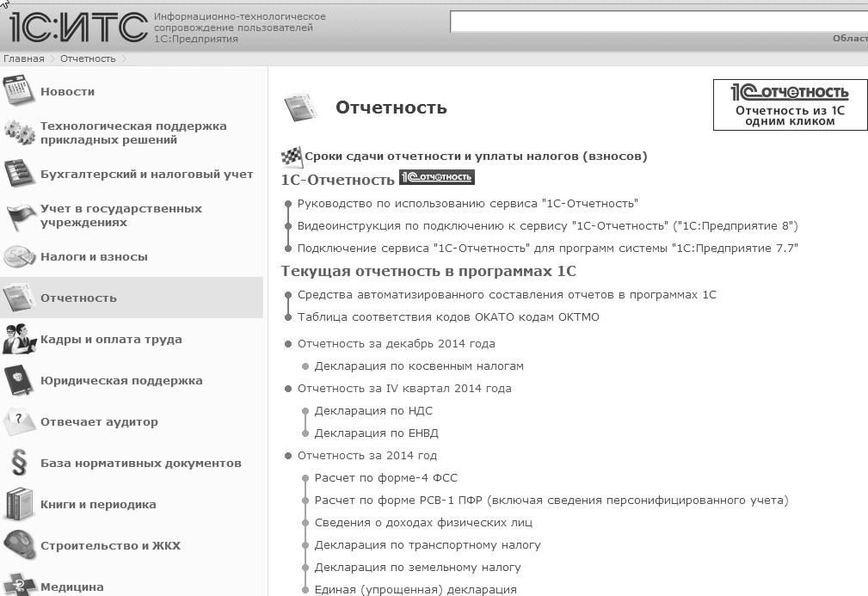Open Декларация по ЕНВД
Screen dimensions: 868x596
click(x=377, y=433)
